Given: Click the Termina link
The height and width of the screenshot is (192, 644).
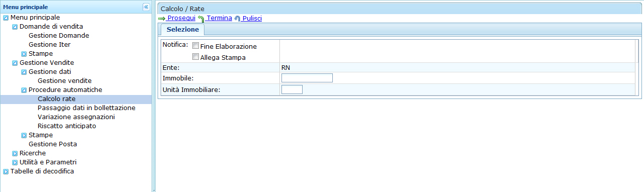Looking at the screenshot, I should (219, 18).
